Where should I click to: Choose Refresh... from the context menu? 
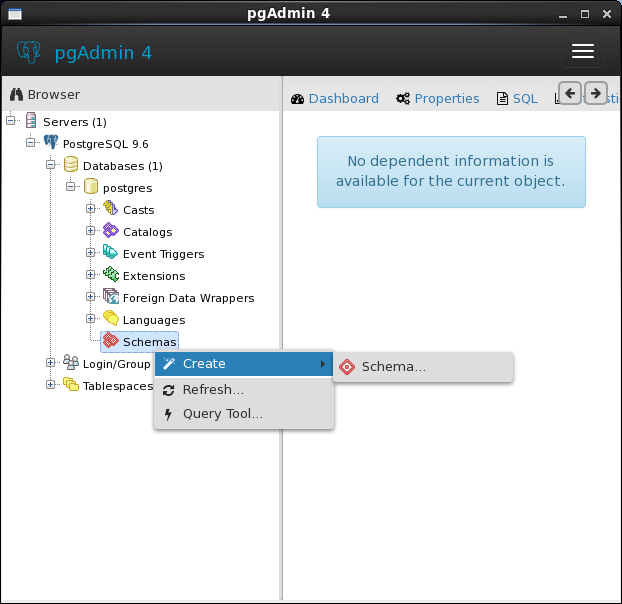point(244,390)
